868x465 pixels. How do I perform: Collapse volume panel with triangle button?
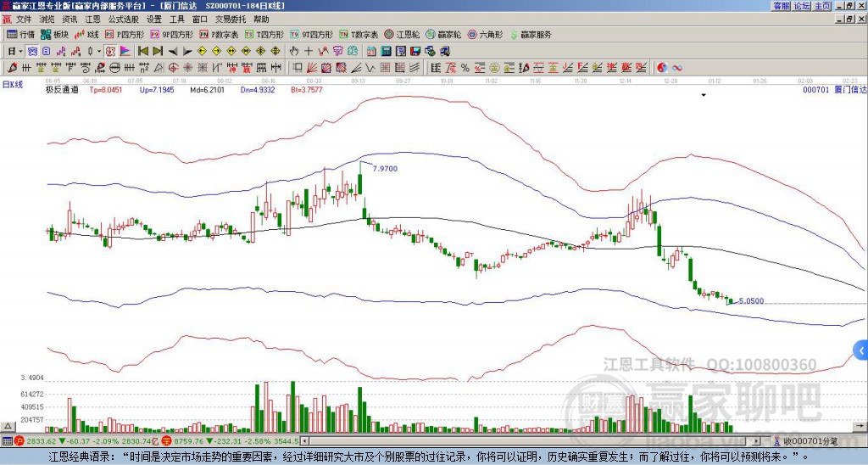7,426
